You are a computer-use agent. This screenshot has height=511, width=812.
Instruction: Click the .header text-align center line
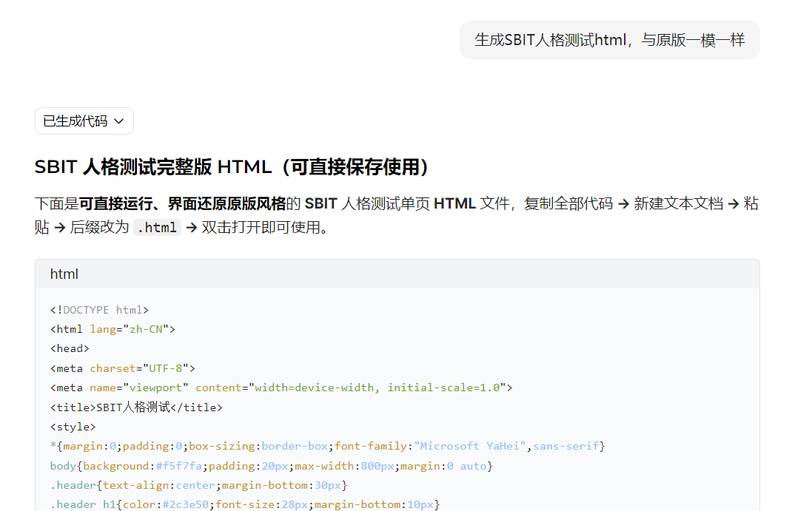pyautogui.click(x=196, y=485)
